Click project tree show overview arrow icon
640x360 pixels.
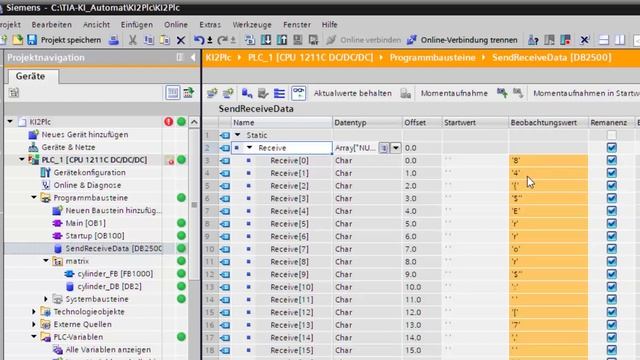189,93
